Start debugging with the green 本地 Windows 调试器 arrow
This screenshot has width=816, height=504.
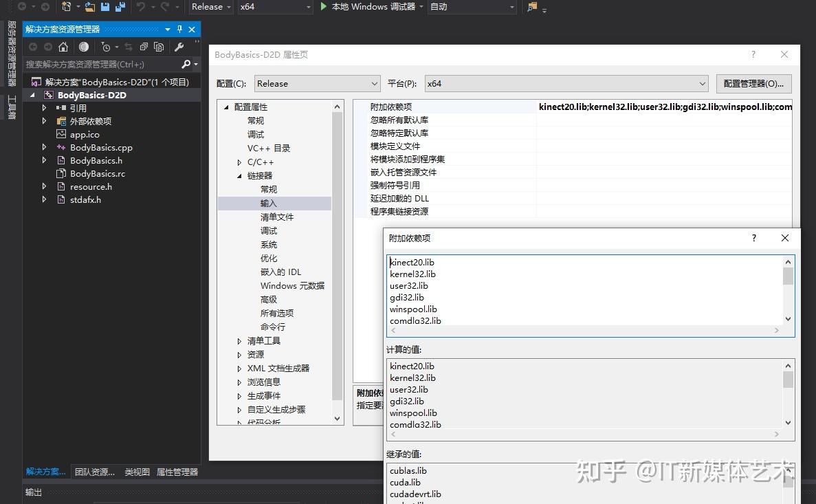point(323,8)
